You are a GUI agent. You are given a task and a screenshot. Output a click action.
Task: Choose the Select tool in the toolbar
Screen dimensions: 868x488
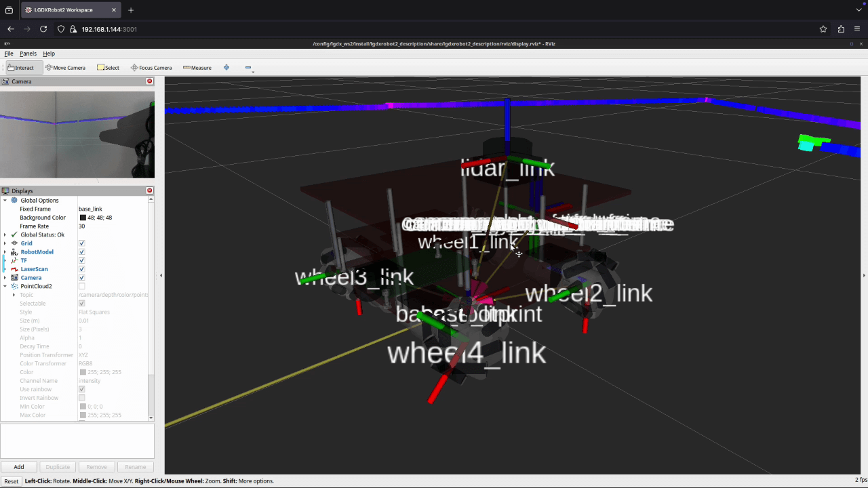pyautogui.click(x=108, y=67)
